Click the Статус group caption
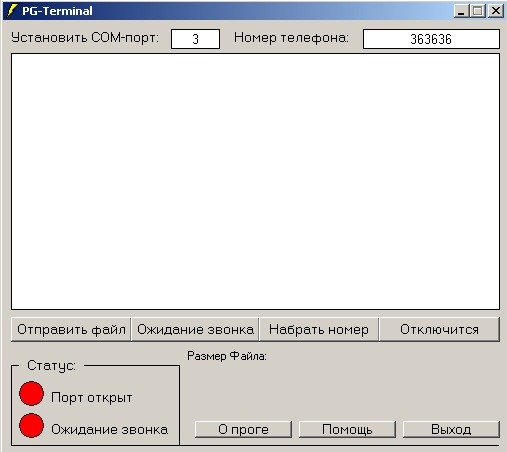Image resolution: width=507 pixels, height=452 pixels. (x=51, y=366)
